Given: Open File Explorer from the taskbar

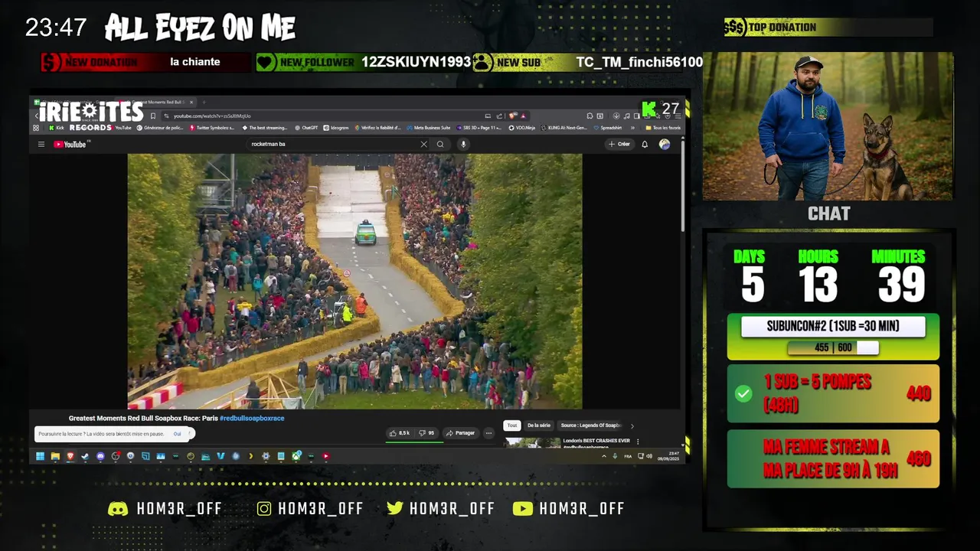Looking at the screenshot, I should (x=55, y=456).
